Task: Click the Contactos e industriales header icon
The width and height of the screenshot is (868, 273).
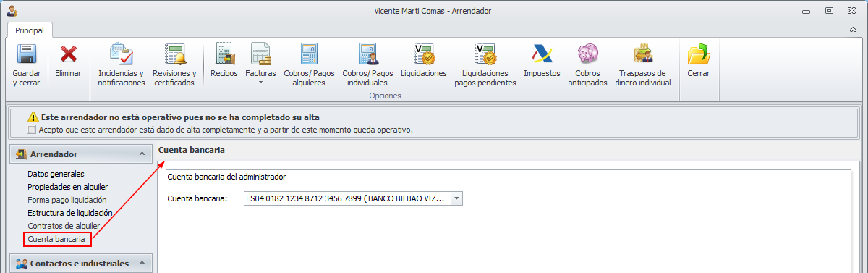Action: tap(21, 264)
